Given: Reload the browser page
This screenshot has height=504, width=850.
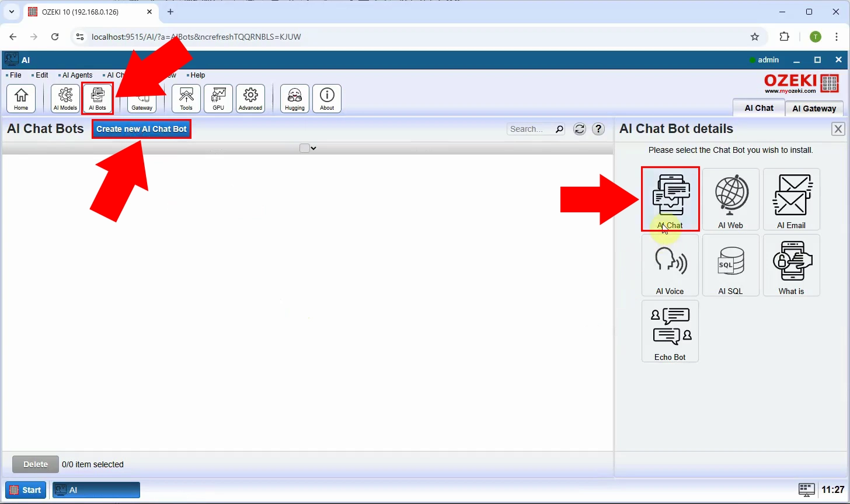Looking at the screenshot, I should [x=55, y=37].
